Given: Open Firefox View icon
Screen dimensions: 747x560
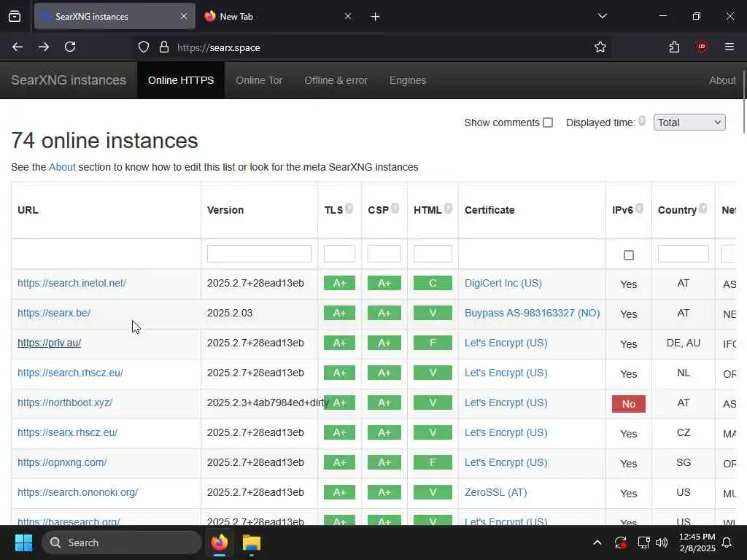Looking at the screenshot, I should pyautogui.click(x=15, y=16).
